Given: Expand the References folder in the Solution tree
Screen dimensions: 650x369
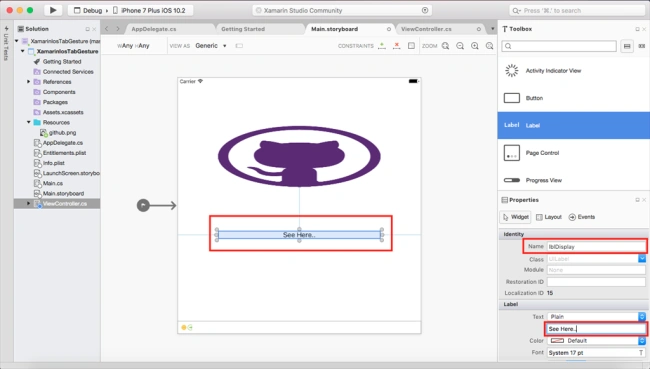Looking at the screenshot, I should click(29, 82).
